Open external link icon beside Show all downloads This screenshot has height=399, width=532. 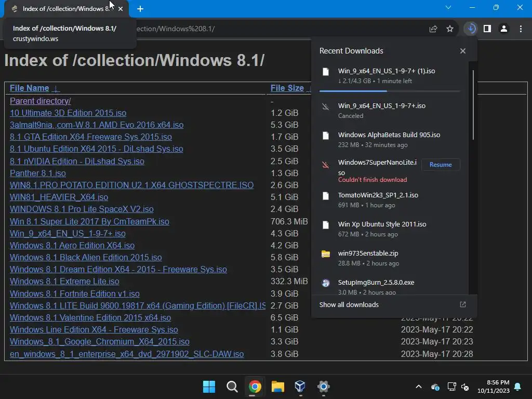tap(463, 304)
